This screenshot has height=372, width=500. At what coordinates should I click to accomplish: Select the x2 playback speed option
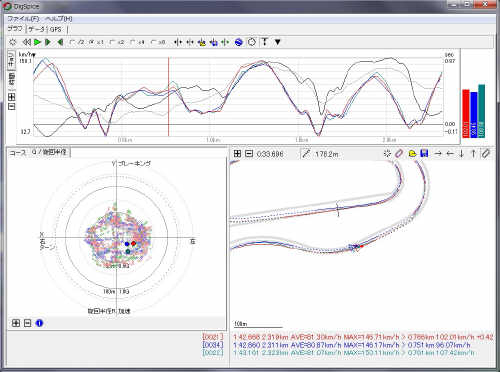(117, 42)
